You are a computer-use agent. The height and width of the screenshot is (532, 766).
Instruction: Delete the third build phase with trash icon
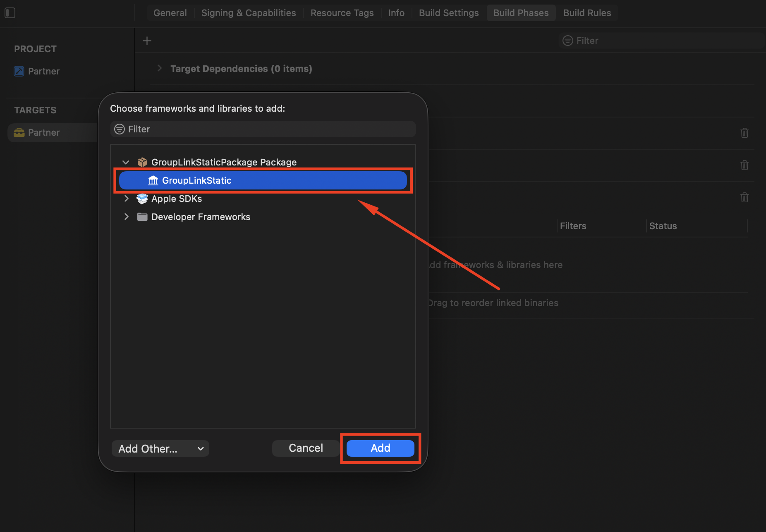point(744,197)
